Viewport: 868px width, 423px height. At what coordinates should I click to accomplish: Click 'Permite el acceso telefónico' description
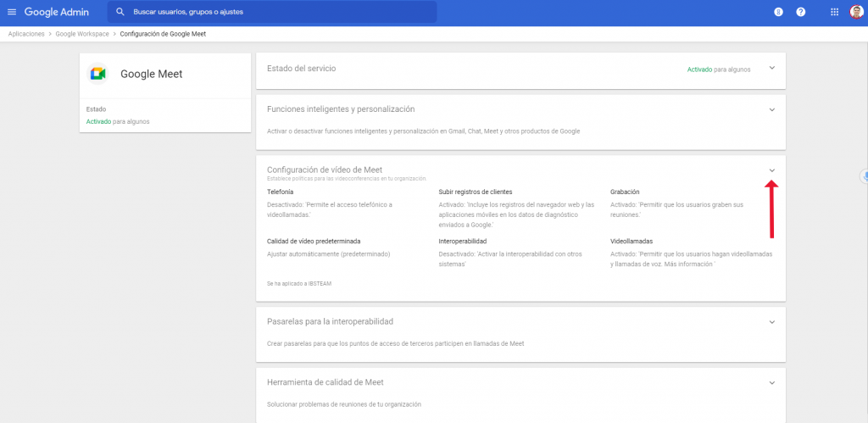330,209
